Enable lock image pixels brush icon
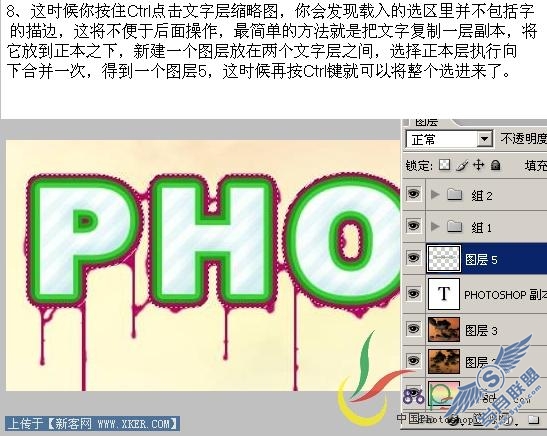This screenshot has width=547, height=436. click(x=462, y=165)
